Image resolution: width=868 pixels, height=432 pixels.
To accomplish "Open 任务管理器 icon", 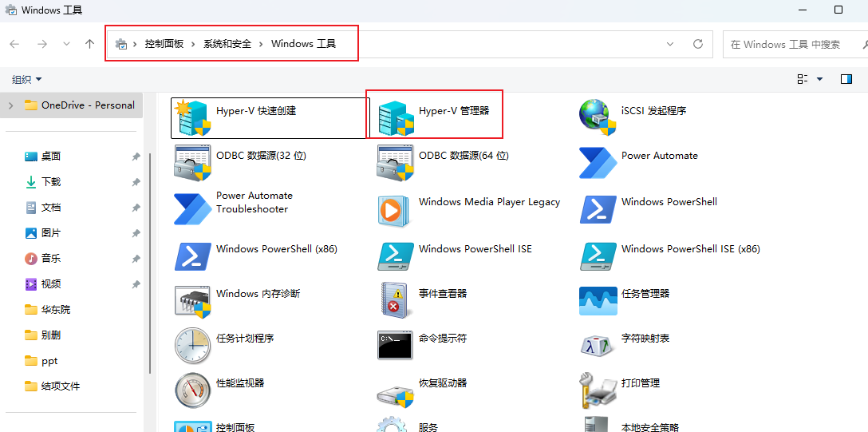I will point(598,301).
